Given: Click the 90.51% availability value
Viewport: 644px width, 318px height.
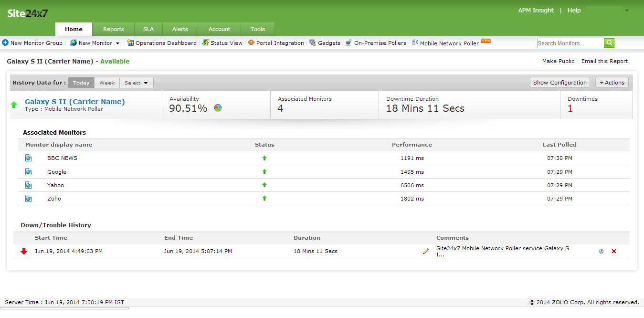Looking at the screenshot, I should [188, 108].
